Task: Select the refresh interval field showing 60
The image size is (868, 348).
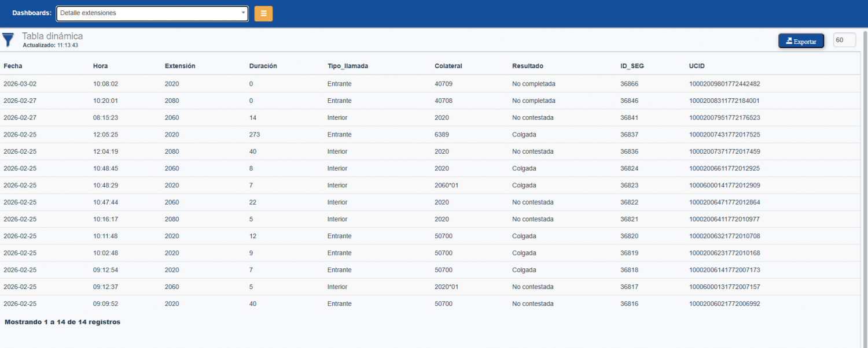Action: [x=844, y=40]
